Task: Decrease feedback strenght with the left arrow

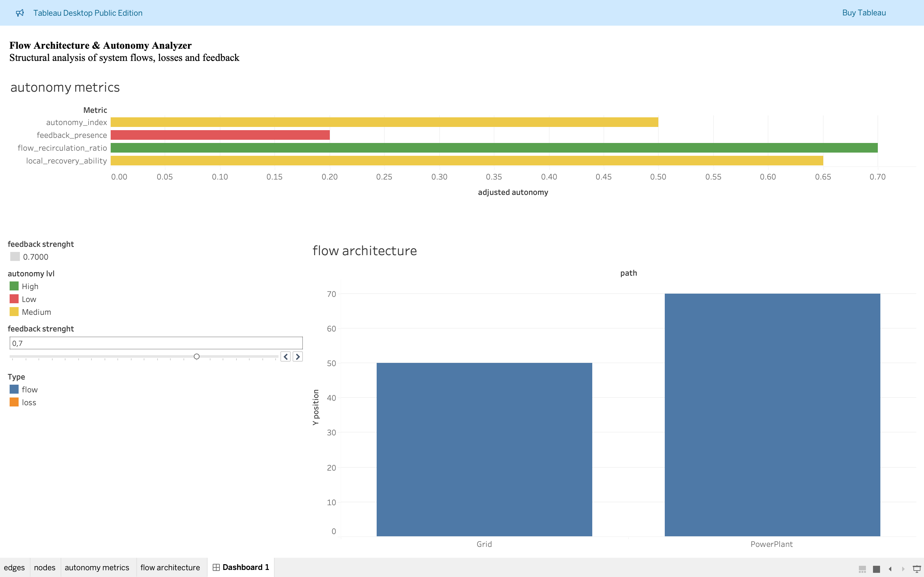Action: 286,356
